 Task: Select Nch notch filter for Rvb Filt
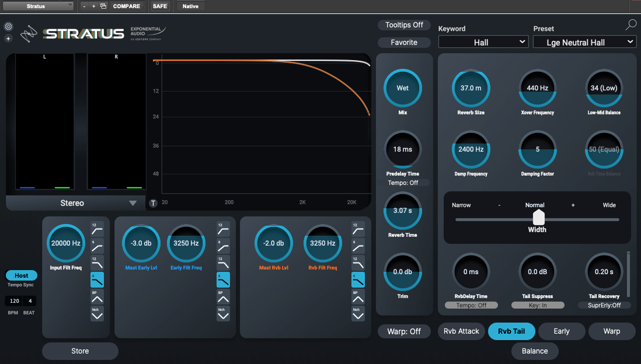click(x=358, y=314)
